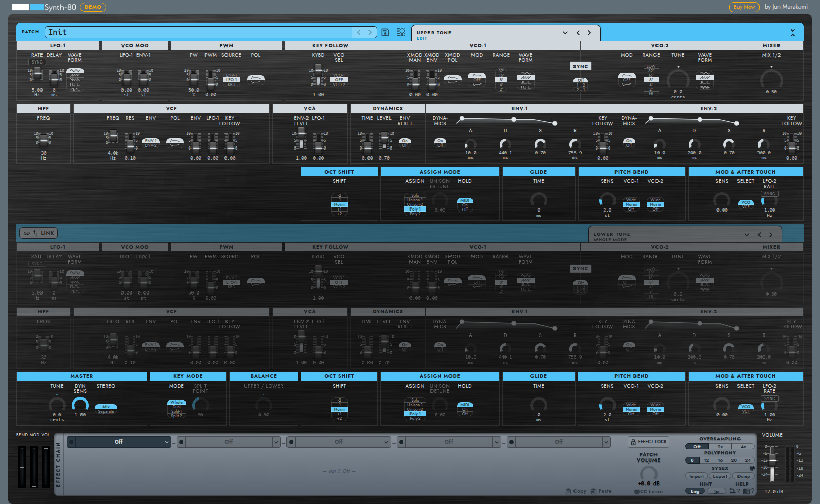Toggle Master Stereo Mix/Separate switch

[106, 409]
